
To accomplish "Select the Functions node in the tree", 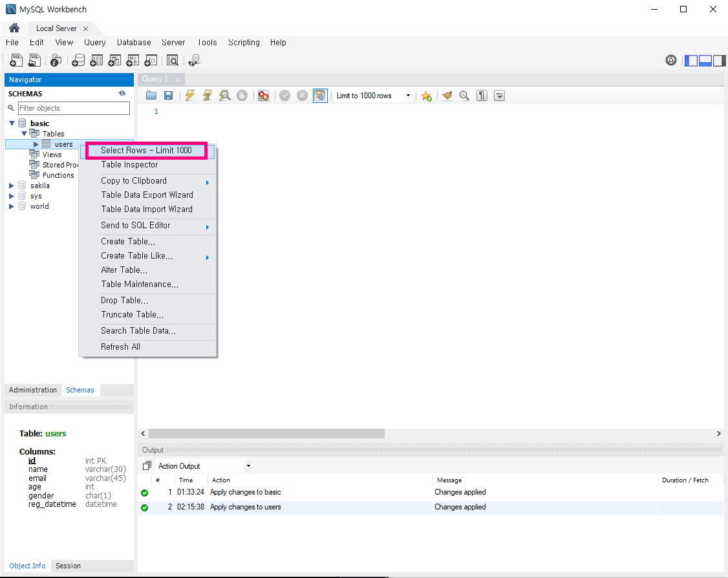I will point(58,175).
